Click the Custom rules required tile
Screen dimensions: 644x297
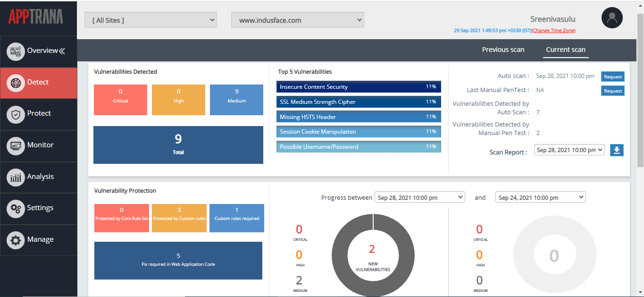pyautogui.click(x=237, y=218)
